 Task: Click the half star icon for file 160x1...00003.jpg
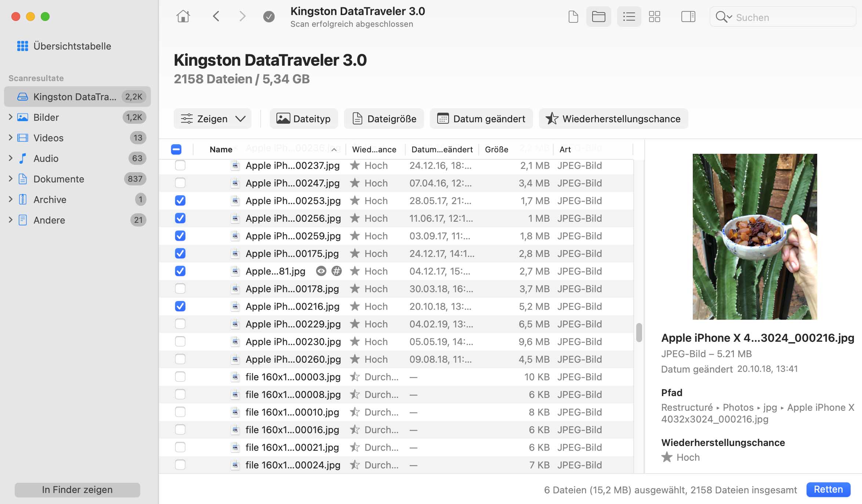pos(355,377)
